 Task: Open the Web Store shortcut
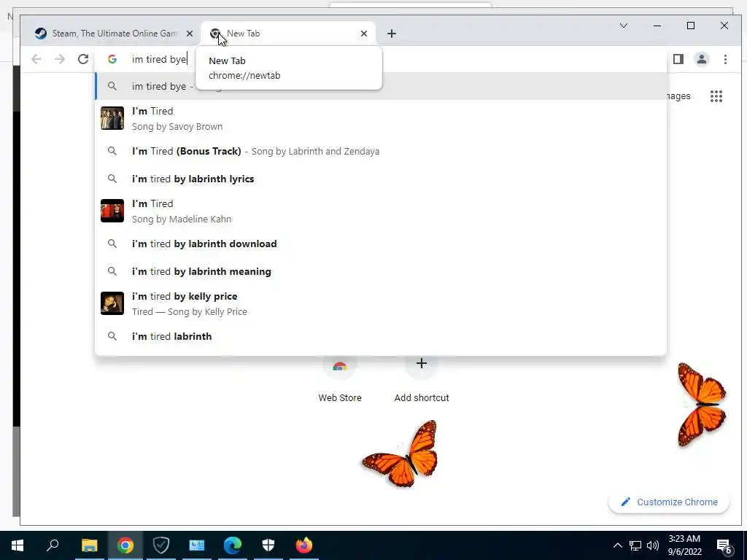[340, 378]
